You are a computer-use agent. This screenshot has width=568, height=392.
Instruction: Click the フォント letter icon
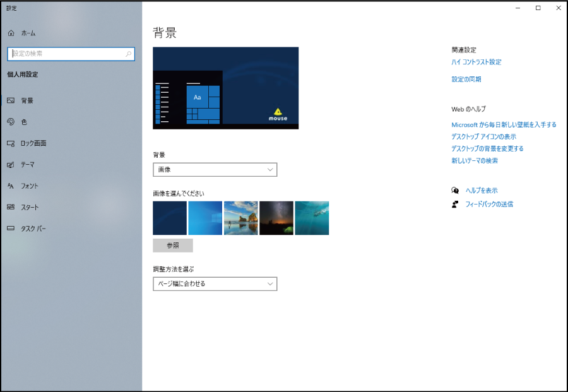(11, 186)
